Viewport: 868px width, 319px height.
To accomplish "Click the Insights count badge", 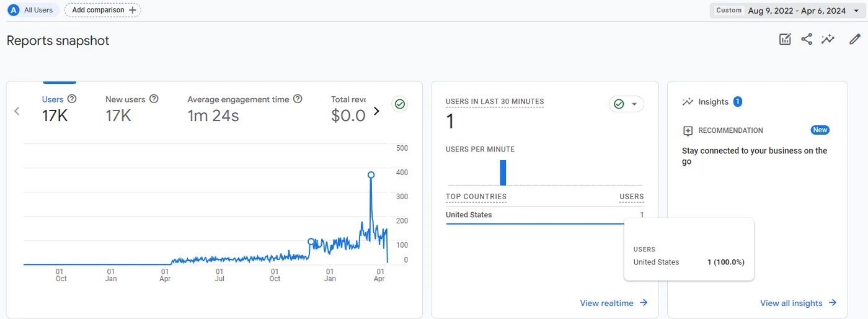I will click(738, 102).
